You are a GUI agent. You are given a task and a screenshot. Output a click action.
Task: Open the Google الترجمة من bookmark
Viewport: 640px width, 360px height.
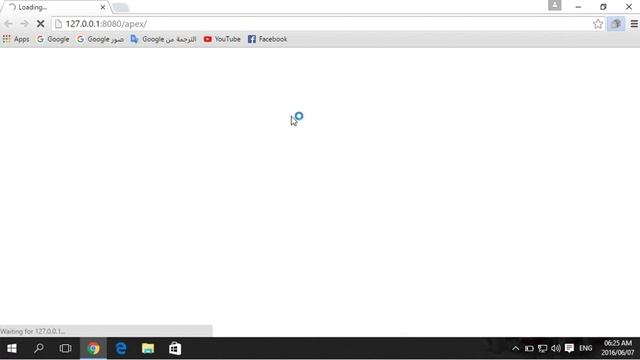click(x=163, y=39)
